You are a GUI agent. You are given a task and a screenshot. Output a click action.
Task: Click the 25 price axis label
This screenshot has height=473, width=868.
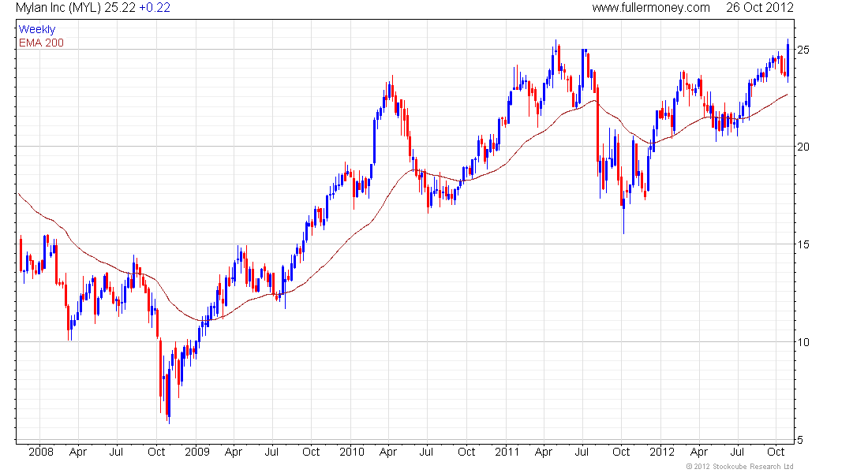pos(803,50)
